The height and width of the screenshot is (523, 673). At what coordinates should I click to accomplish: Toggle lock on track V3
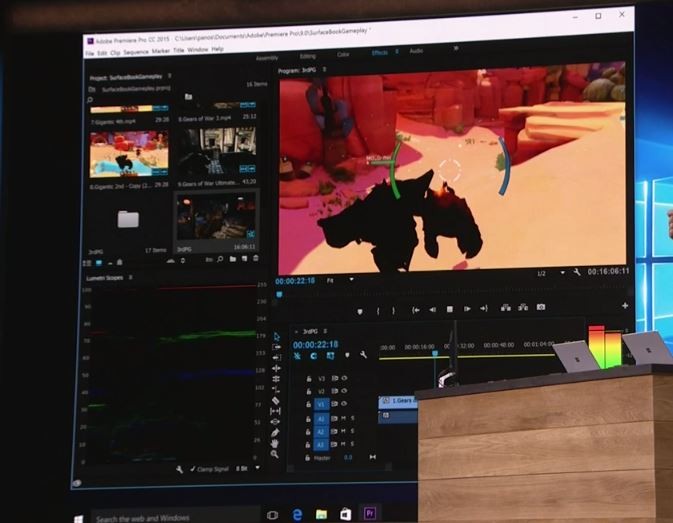[309, 379]
